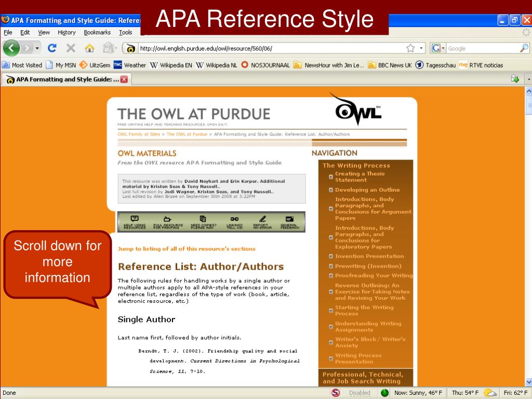This screenshot has height=399, width=532.
Task: Bookmark this page with the star icon
Action: [410, 48]
